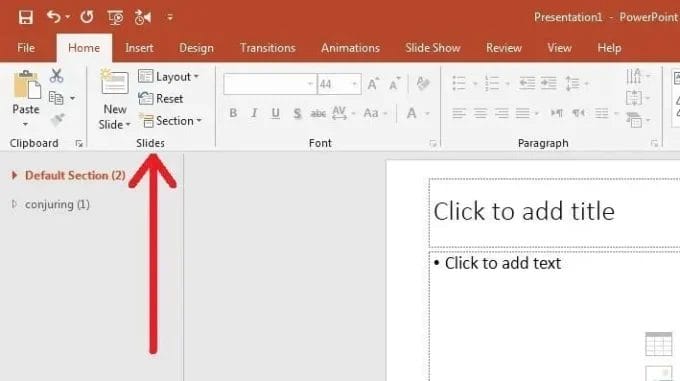Click the Increase Font Size icon

point(373,84)
